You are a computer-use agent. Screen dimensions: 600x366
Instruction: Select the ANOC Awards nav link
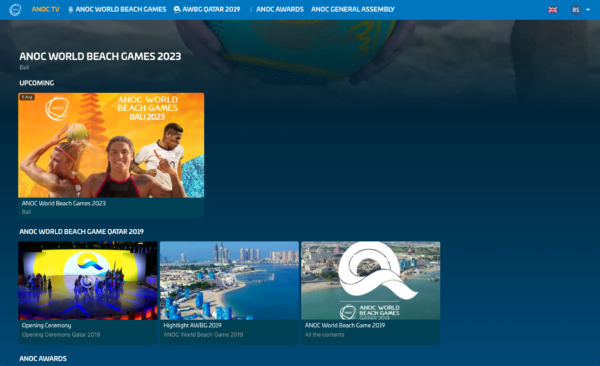click(280, 9)
